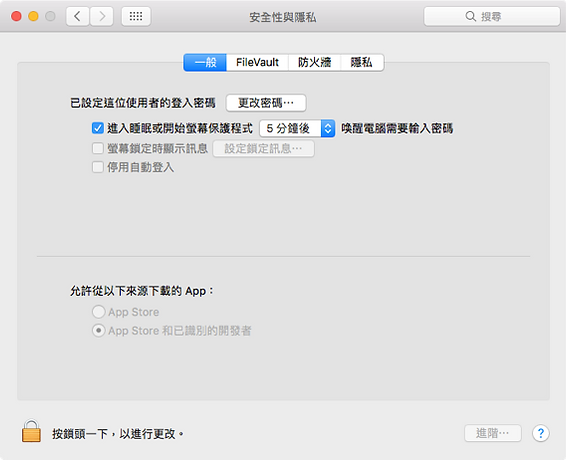Open help with the question mark button
This screenshot has width=566, height=460.
(x=540, y=433)
